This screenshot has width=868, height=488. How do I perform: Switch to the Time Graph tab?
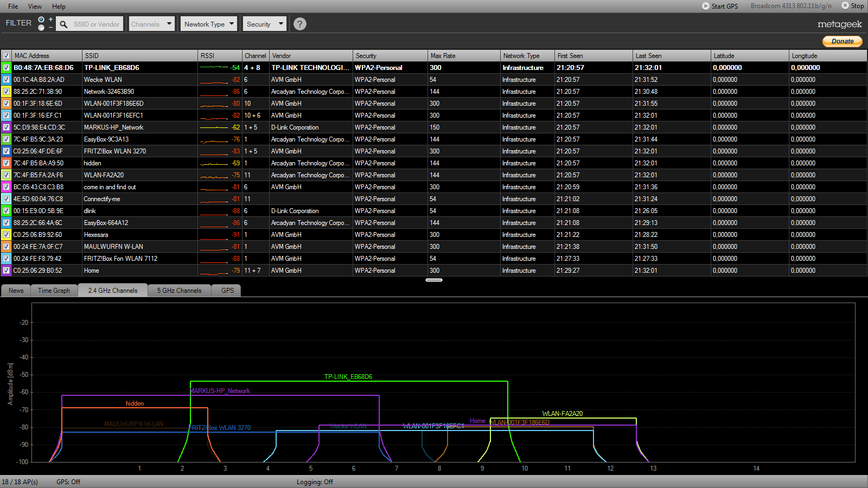point(54,291)
